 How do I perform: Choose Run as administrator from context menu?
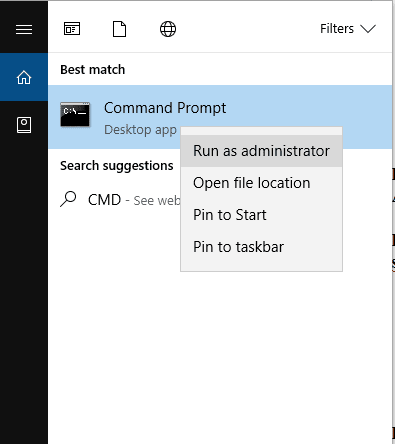click(261, 151)
